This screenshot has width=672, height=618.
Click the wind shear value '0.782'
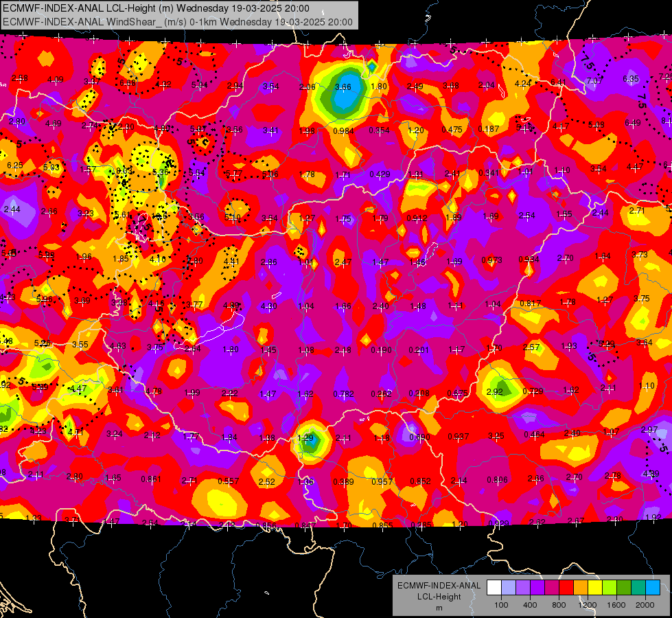pos(344,394)
